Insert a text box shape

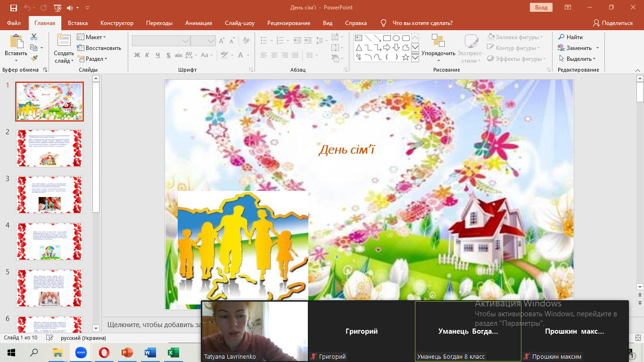[x=358, y=38]
